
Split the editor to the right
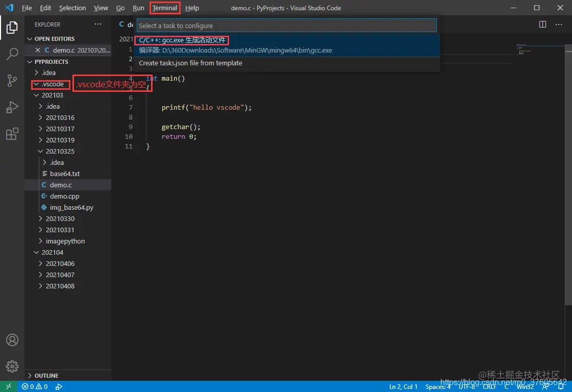[x=542, y=24]
